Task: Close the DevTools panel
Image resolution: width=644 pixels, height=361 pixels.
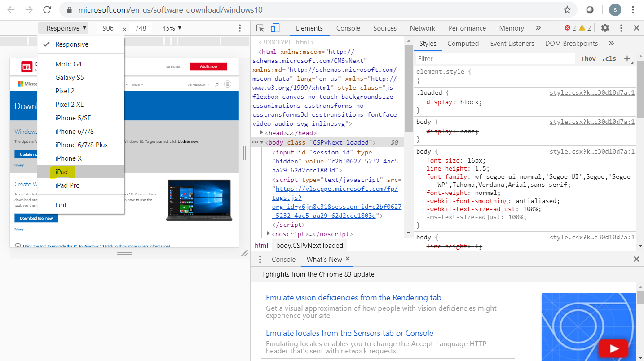Action: click(x=636, y=28)
